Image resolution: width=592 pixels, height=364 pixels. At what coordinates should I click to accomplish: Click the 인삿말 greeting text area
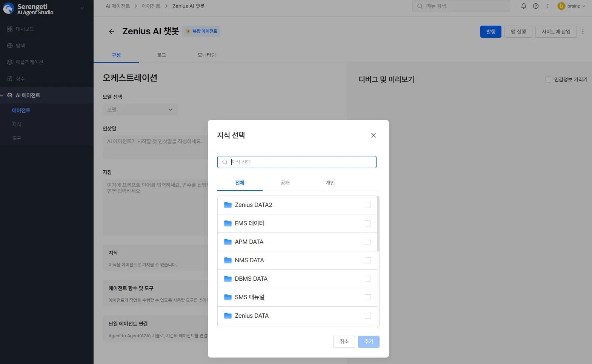coord(155,147)
